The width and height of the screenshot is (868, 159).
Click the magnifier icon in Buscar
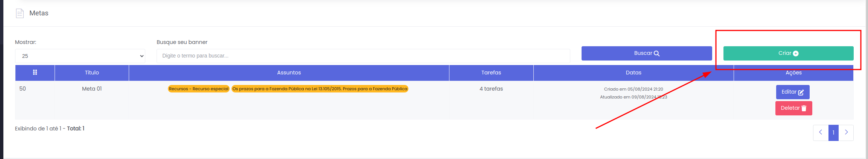coord(657,53)
